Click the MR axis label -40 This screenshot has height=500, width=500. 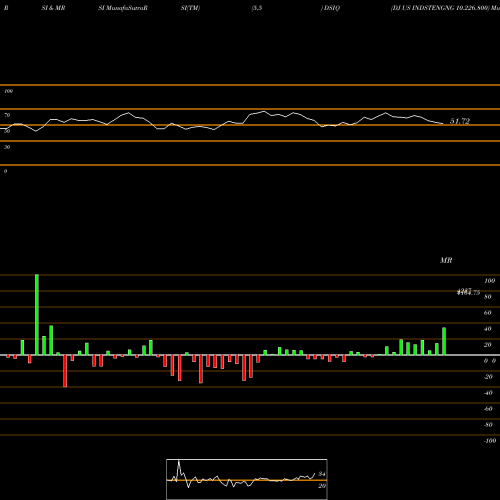pos(488,393)
